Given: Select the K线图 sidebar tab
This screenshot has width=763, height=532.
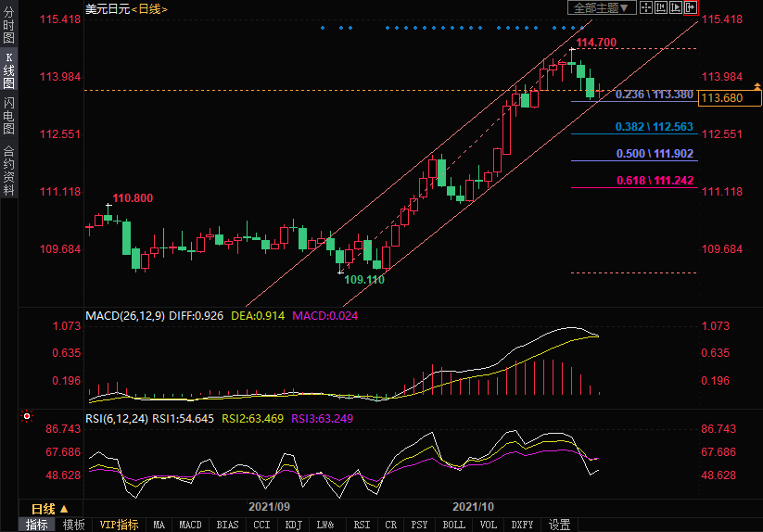Looking at the screenshot, I should 8,70.
